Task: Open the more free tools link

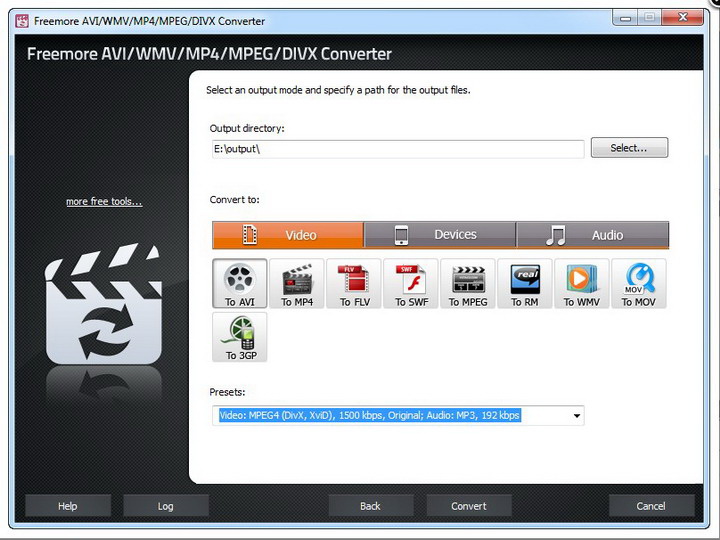Action: click(104, 202)
